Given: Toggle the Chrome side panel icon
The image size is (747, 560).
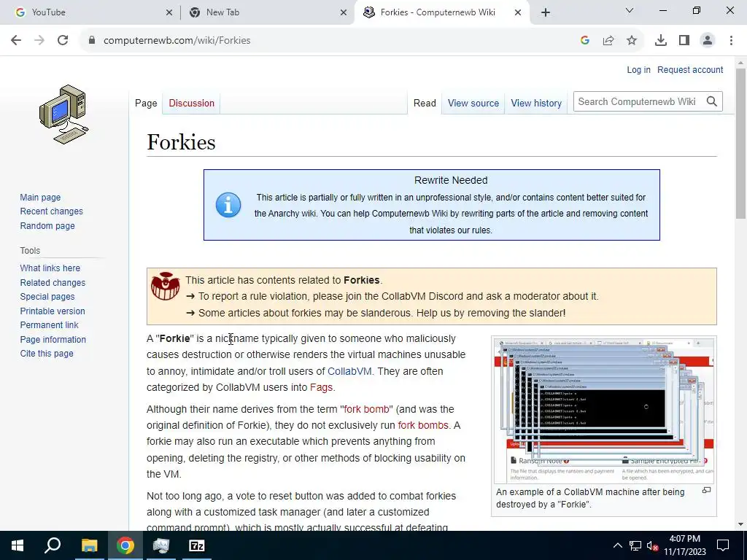Looking at the screenshot, I should pyautogui.click(x=684, y=41).
